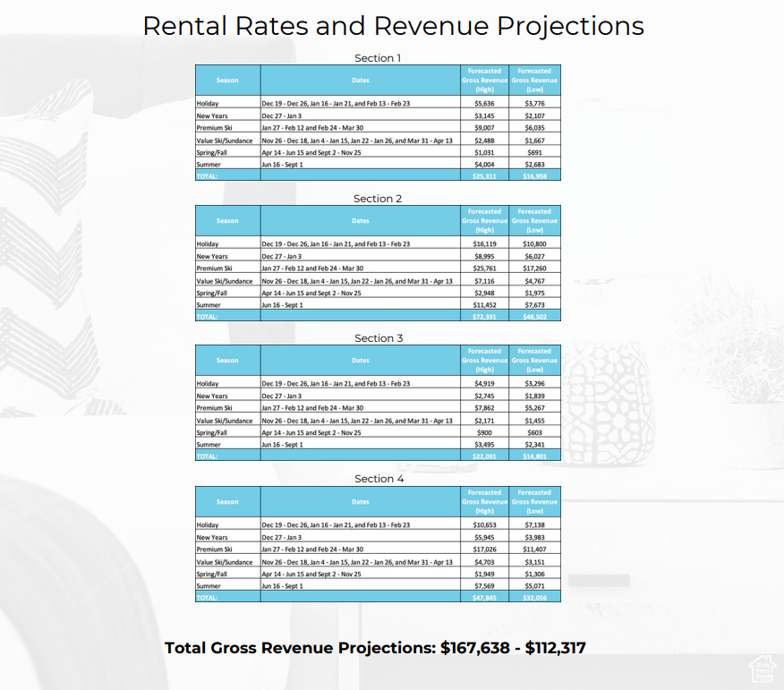Select the $5,945 New Years value in Section 4
Image resolution: width=784 pixels, height=690 pixels.
click(x=484, y=537)
